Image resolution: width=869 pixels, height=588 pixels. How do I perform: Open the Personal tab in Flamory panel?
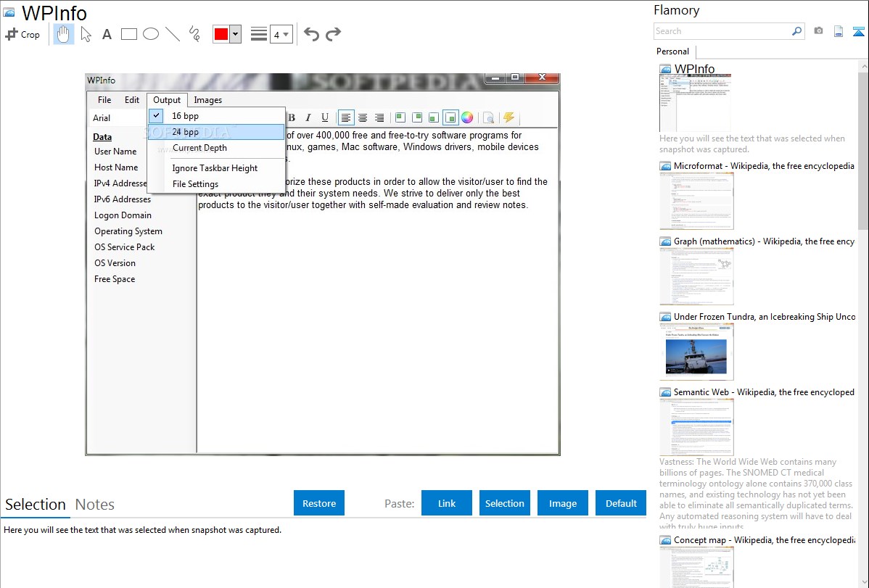pos(672,51)
